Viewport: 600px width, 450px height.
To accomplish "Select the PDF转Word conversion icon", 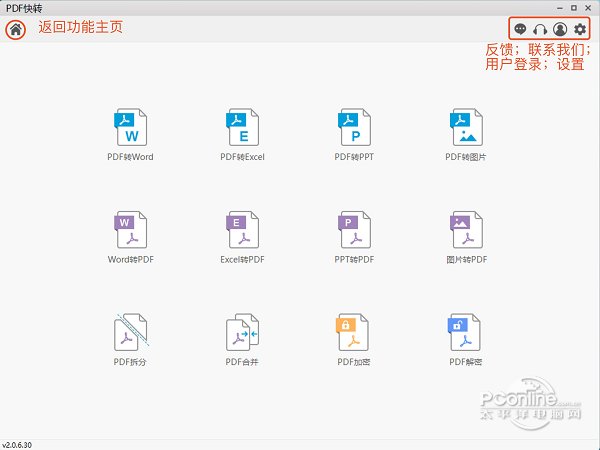I will pyautogui.click(x=130, y=128).
